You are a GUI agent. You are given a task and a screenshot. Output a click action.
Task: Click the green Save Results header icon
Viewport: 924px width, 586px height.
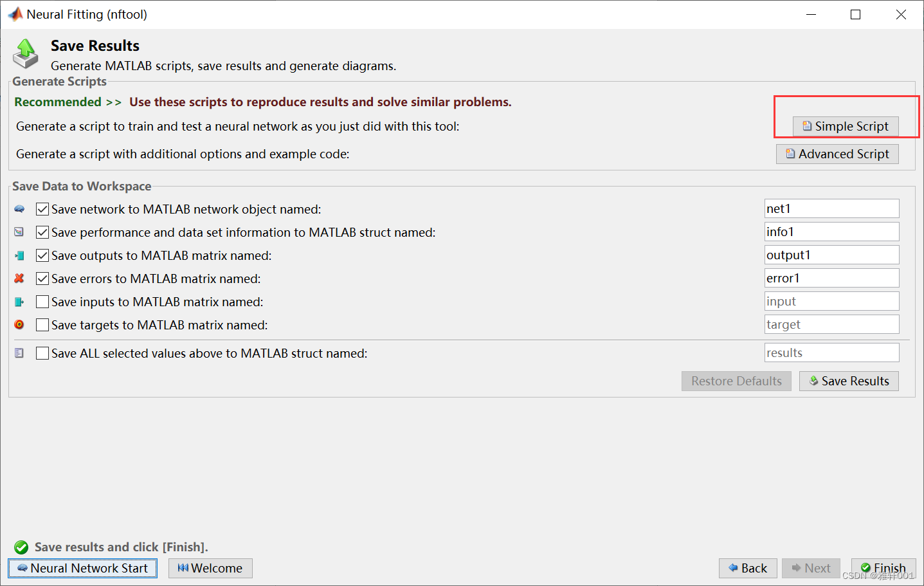coord(26,53)
